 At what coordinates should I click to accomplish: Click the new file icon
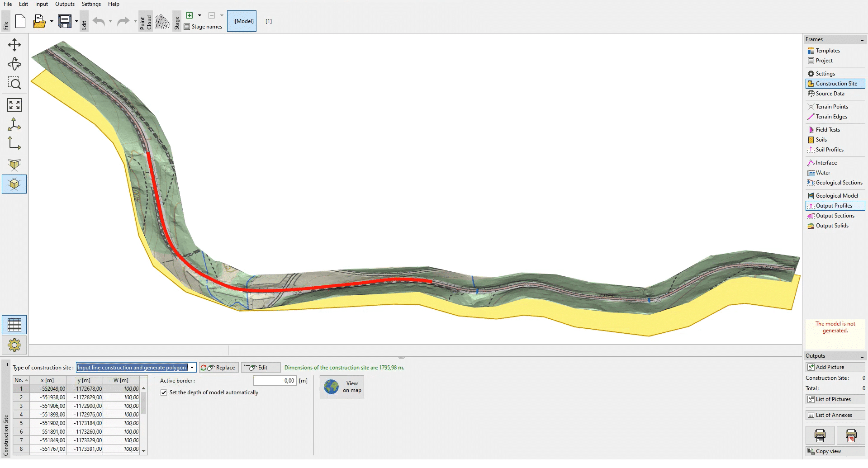click(20, 21)
